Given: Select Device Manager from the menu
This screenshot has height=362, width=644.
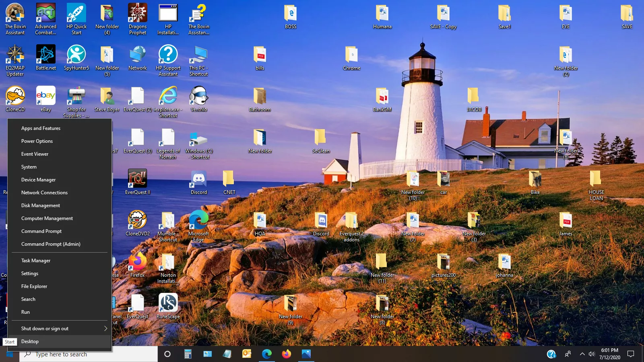Looking at the screenshot, I should [39, 180].
